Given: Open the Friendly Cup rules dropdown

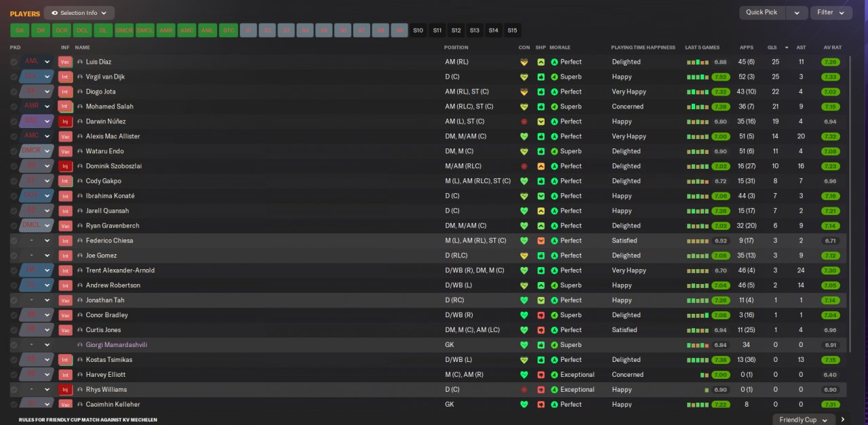Looking at the screenshot, I should (x=804, y=420).
